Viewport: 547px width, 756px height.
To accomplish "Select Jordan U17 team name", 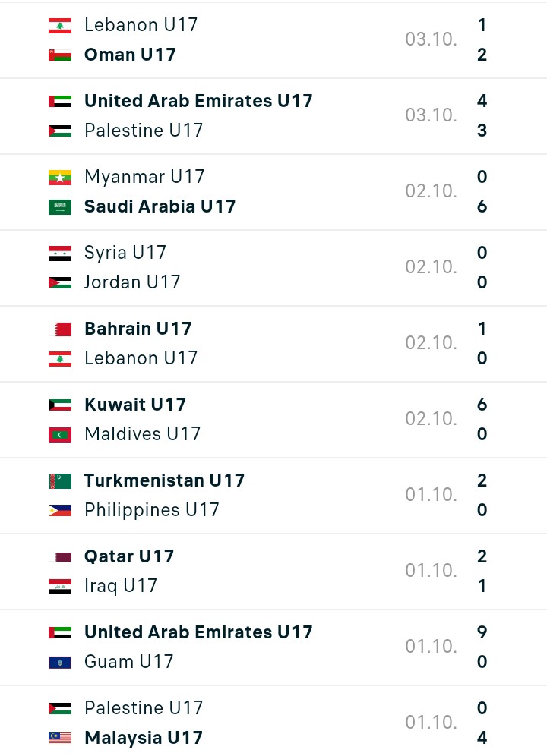I will coord(131,282).
